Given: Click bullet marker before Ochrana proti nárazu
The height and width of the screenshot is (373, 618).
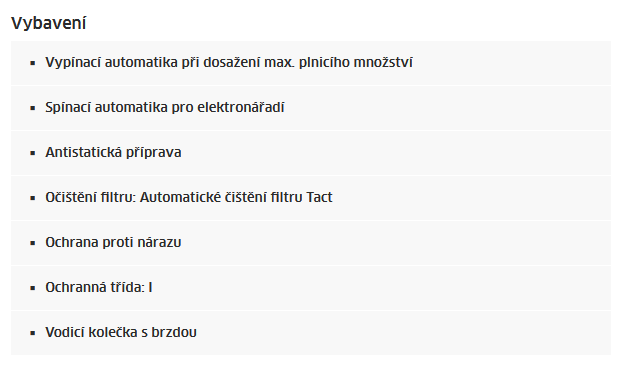Looking at the screenshot, I should (x=33, y=243).
